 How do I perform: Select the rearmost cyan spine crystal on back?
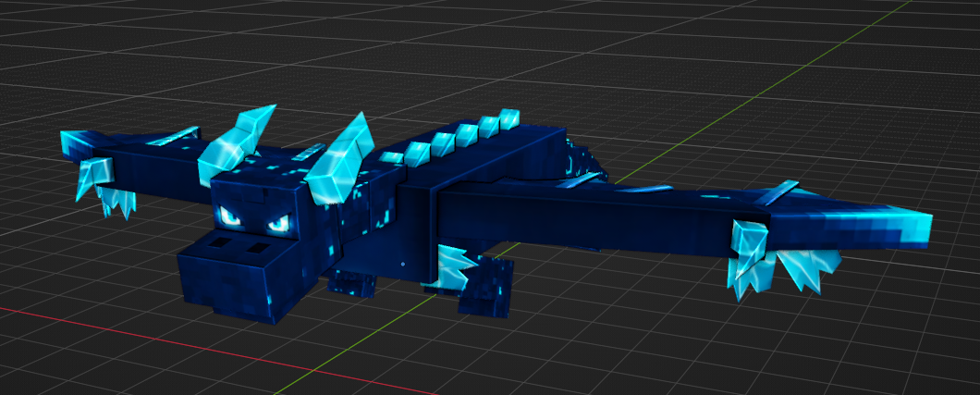[509, 118]
